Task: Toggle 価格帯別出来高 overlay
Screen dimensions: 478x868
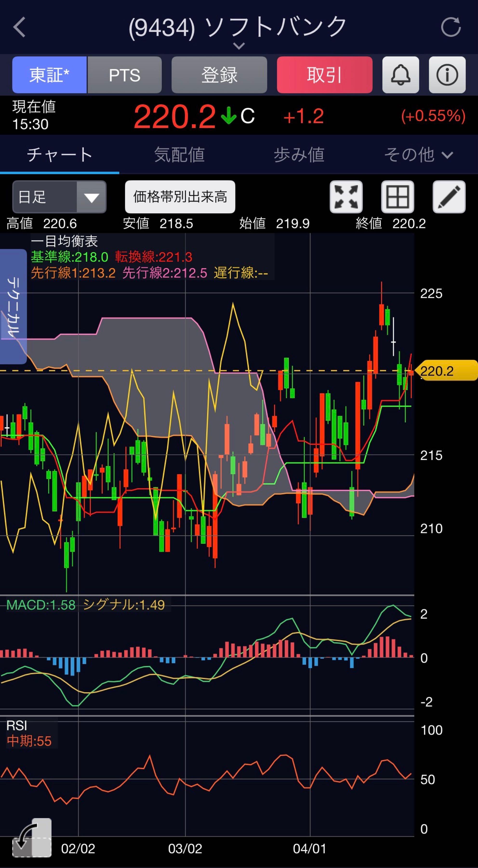Action: coord(180,197)
